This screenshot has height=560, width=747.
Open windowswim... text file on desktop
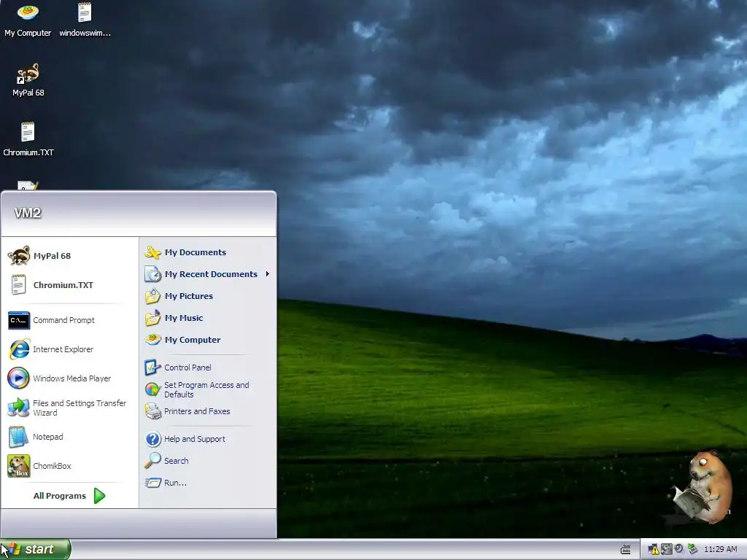click(x=85, y=20)
